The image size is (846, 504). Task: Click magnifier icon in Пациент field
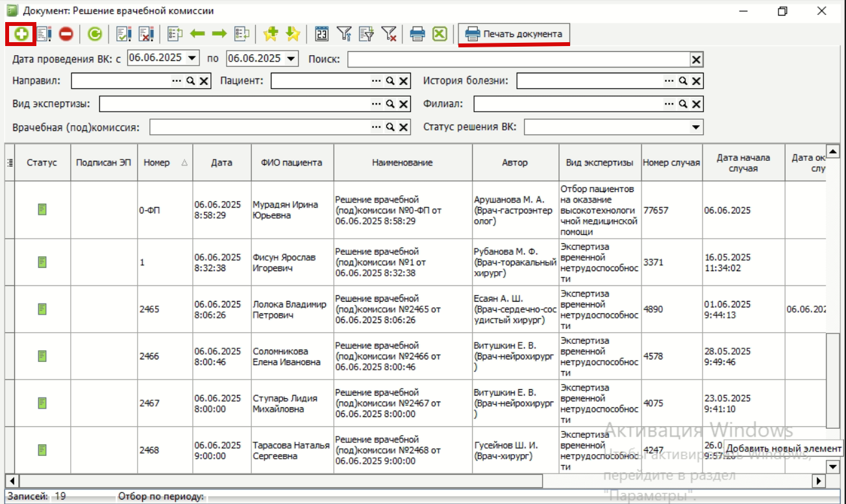coord(390,81)
